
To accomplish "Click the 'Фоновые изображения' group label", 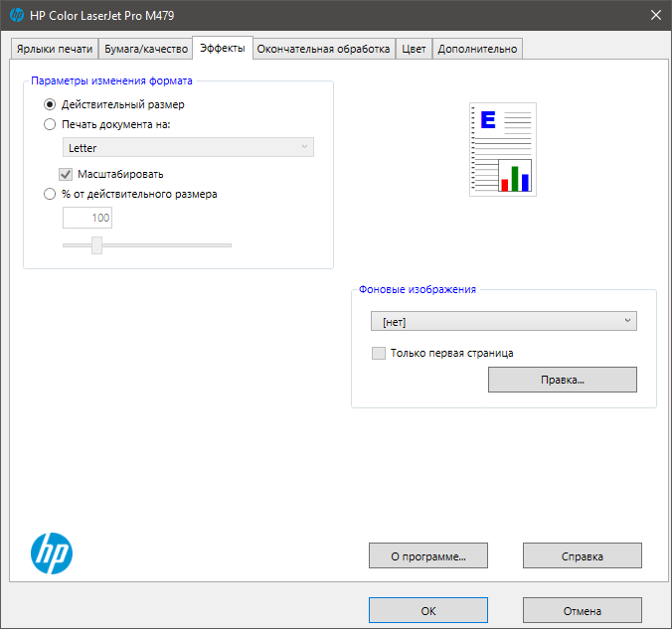I will click(417, 289).
